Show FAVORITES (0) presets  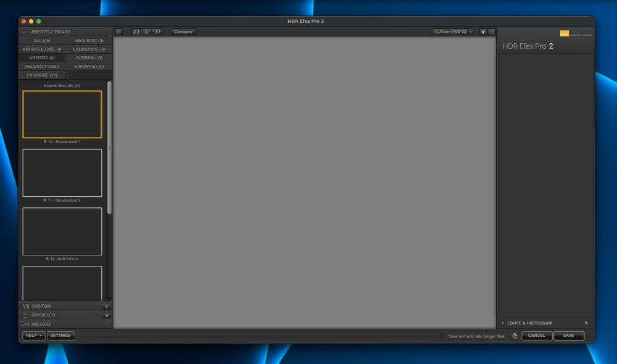click(x=89, y=67)
